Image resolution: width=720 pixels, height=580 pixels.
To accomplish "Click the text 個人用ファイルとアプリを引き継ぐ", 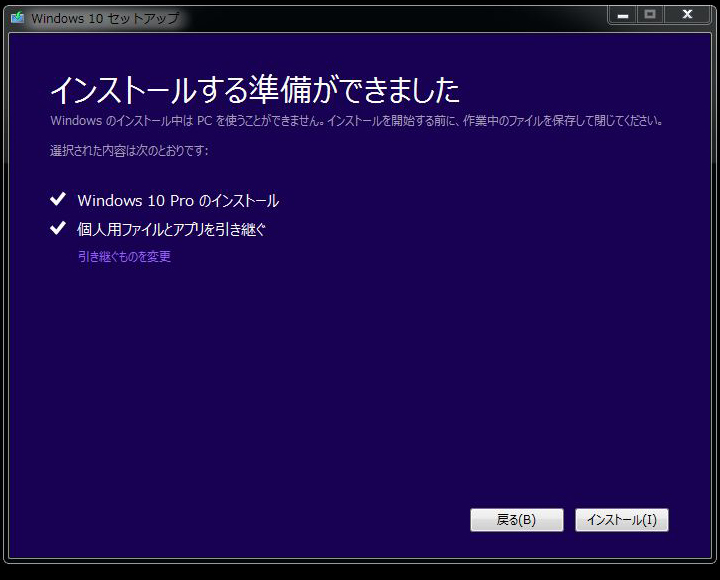I will click(x=171, y=229).
